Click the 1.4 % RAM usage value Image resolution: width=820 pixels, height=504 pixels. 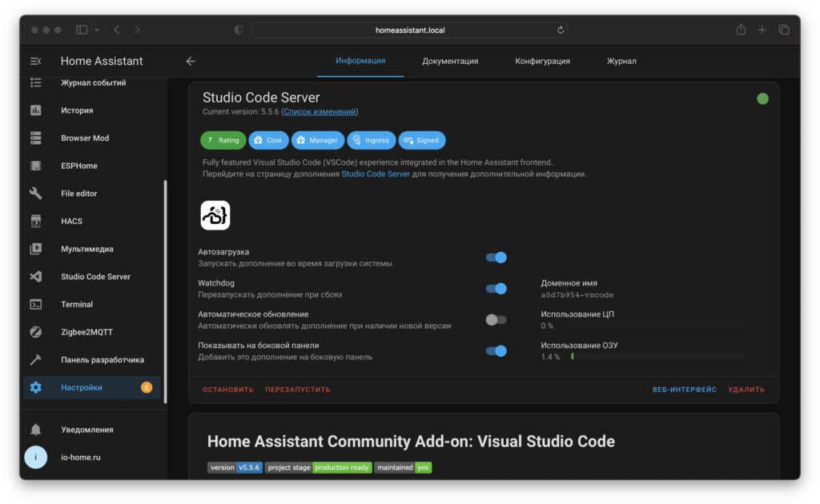pyautogui.click(x=550, y=357)
